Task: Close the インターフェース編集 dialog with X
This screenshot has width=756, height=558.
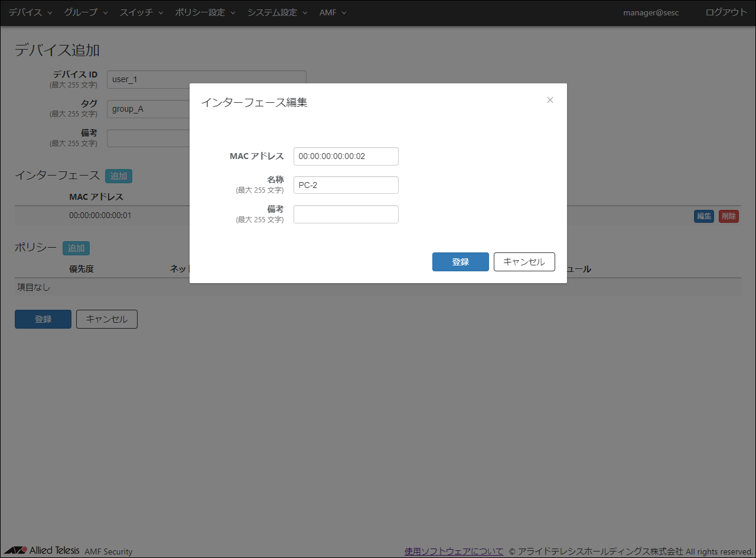Action: pyautogui.click(x=550, y=100)
